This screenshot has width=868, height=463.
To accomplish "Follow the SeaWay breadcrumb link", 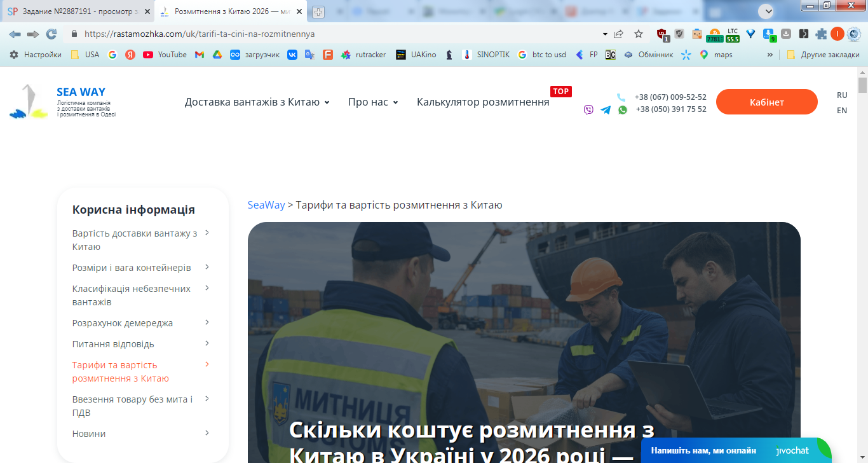I will [266, 205].
